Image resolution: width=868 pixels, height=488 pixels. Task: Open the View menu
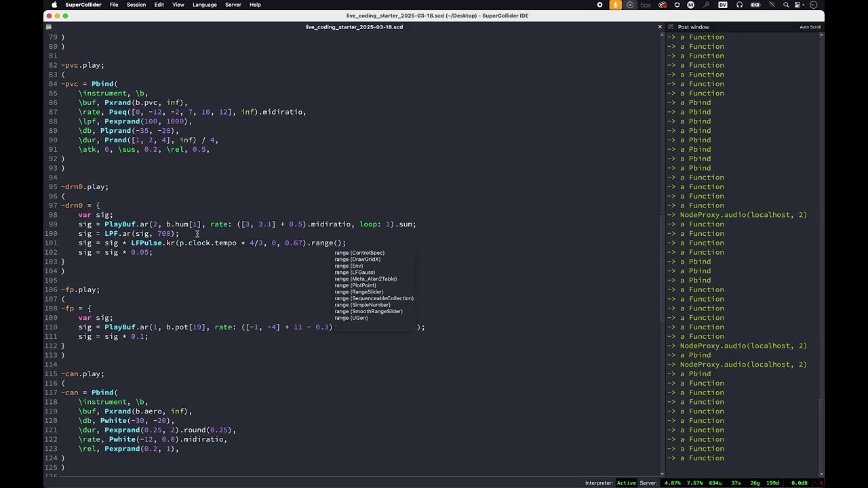point(178,5)
